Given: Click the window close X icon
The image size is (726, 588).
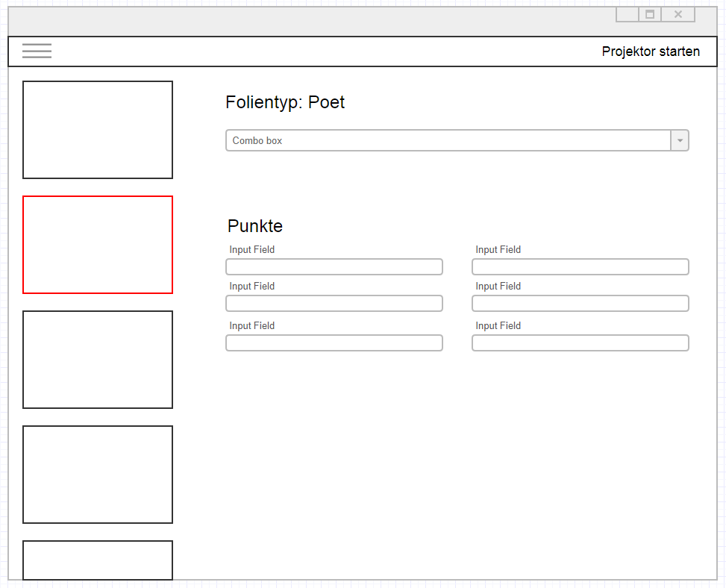Looking at the screenshot, I should click(x=678, y=14).
